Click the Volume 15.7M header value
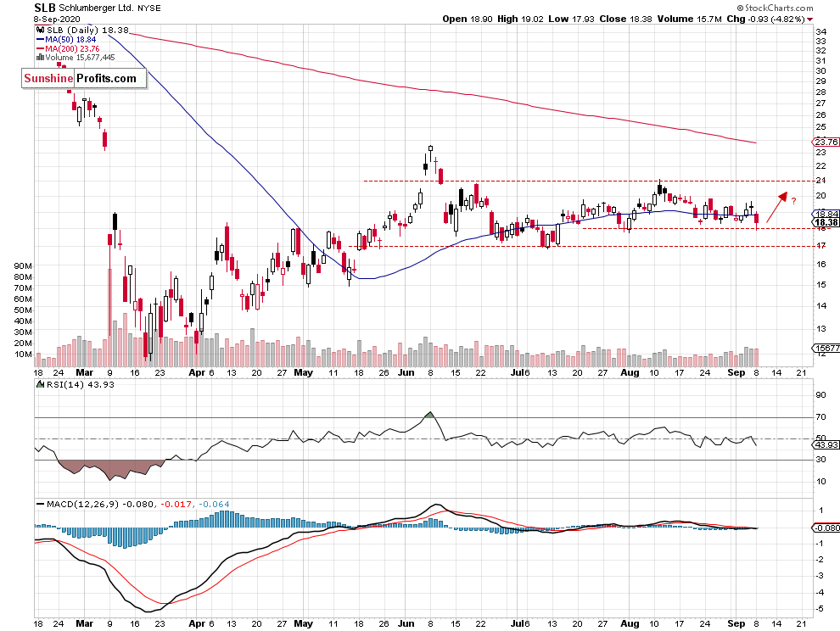Image resolution: width=840 pixels, height=631 pixels. pos(690,19)
